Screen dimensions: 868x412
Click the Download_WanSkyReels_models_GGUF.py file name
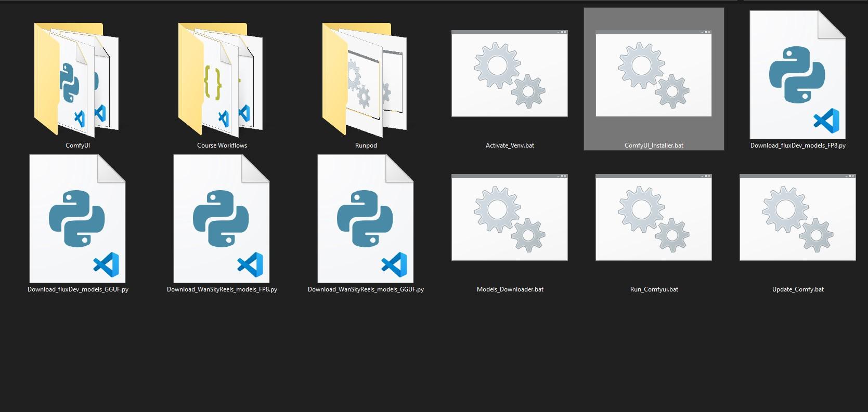(366, 289)
